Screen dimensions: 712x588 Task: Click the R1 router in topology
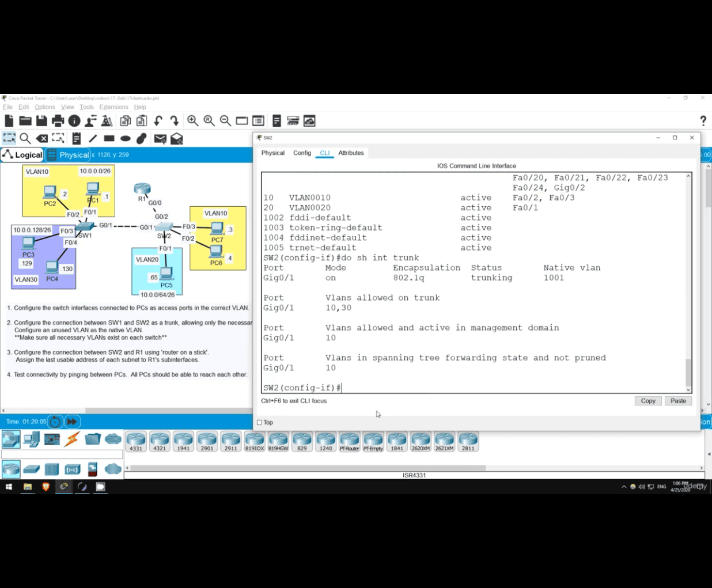pyautogui.click(x=142, y=189)
